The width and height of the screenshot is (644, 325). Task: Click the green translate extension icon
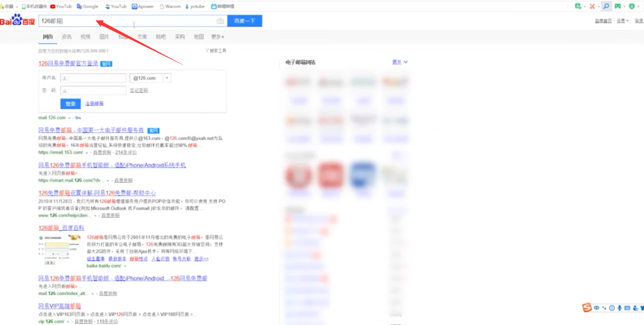coord(578,6)
